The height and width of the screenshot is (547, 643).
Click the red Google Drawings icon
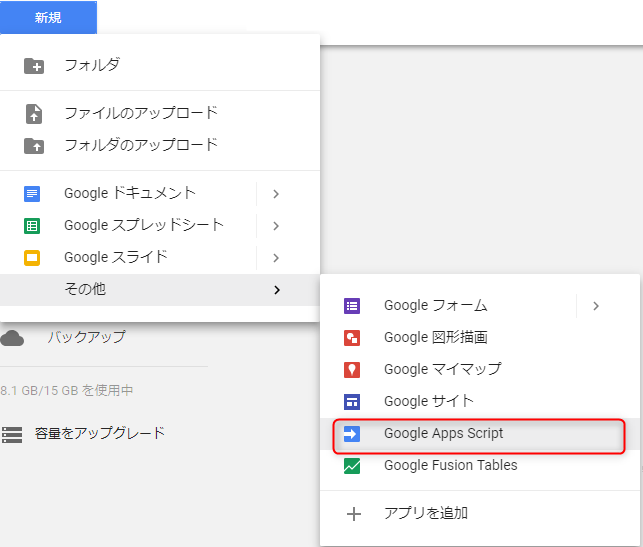point(352,338)
